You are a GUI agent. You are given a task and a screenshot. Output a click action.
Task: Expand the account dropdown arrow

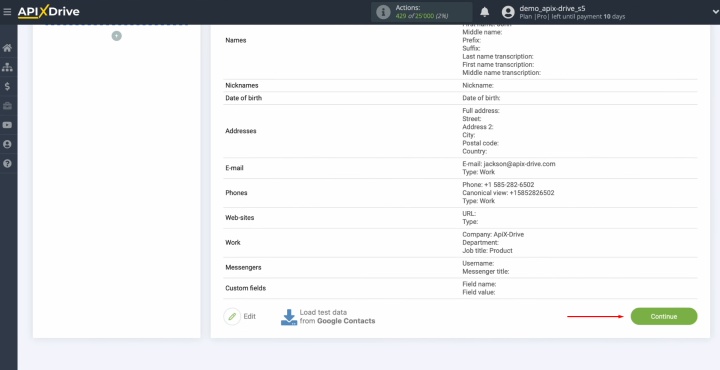pos(715,12)
